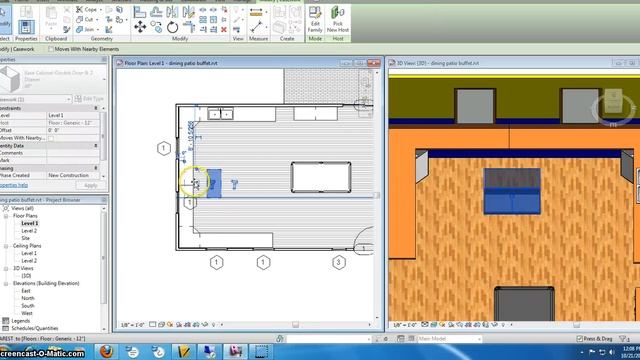Click the Paste clipboard button

click(51, 17)
